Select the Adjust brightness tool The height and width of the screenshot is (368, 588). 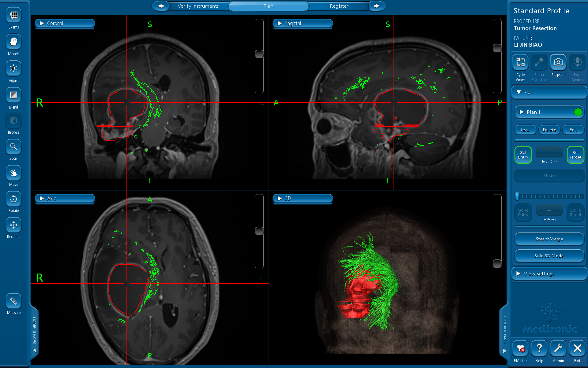tap(13, 69)
